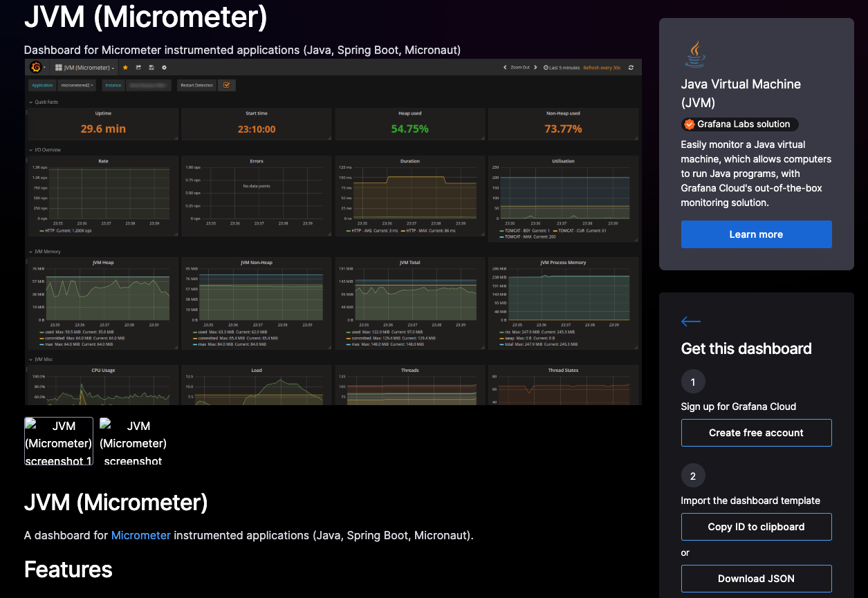Click Create free account button
Image resolution: width=868 pixels, height=598 pixels.
(756, 433)
